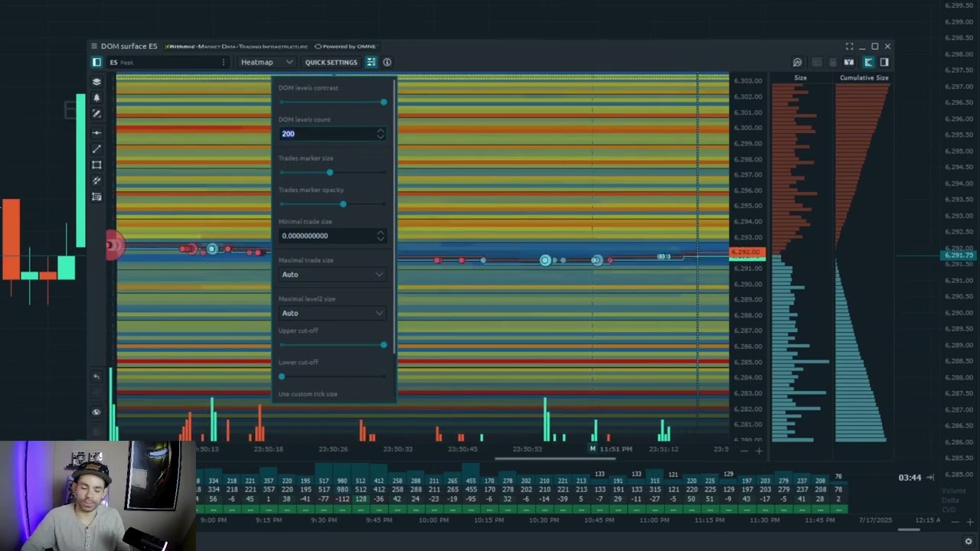This screenshot has height=551, width=980.
Task: Open the ES symbol three-dot options
Action: pos(224,62)
